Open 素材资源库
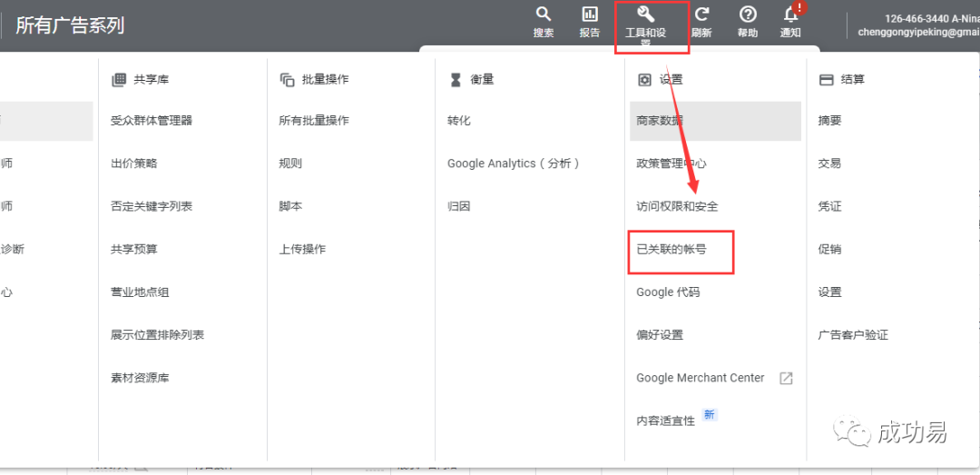The width and height of the screenshot is (980, 475). (140, 378)
